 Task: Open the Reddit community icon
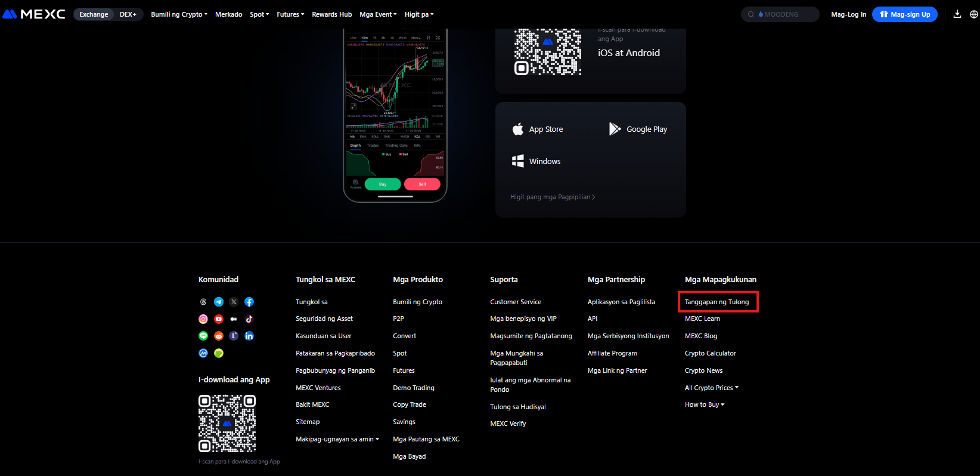click(x=219, y=336)
